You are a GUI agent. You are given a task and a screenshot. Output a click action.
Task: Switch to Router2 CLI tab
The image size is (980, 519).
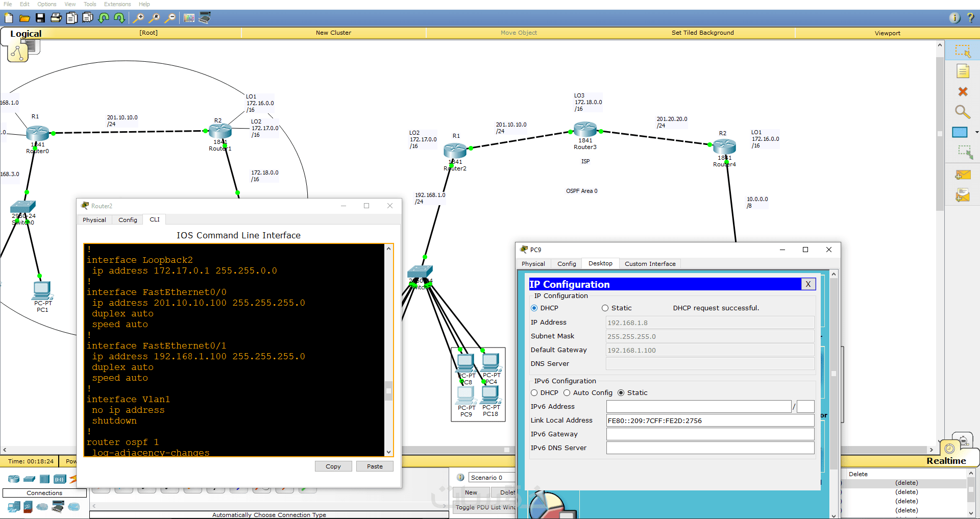point(155,219)
